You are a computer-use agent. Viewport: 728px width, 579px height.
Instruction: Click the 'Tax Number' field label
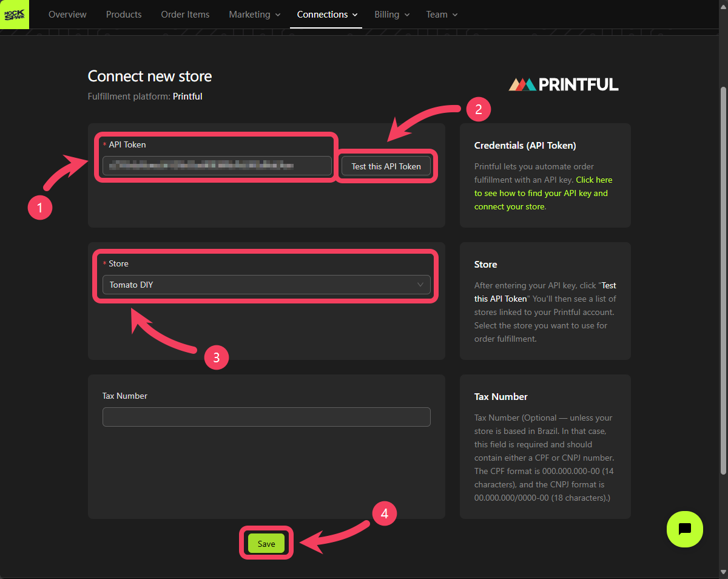pyautogui.click(x=125, y=396)
